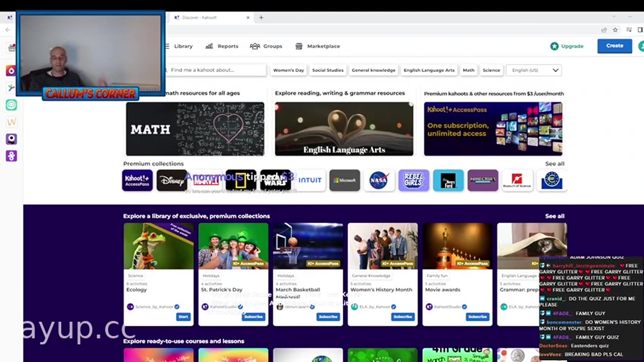Subscribe to Movie awards collection
Screen dimensions: 644x362
(x=477, y=317)
